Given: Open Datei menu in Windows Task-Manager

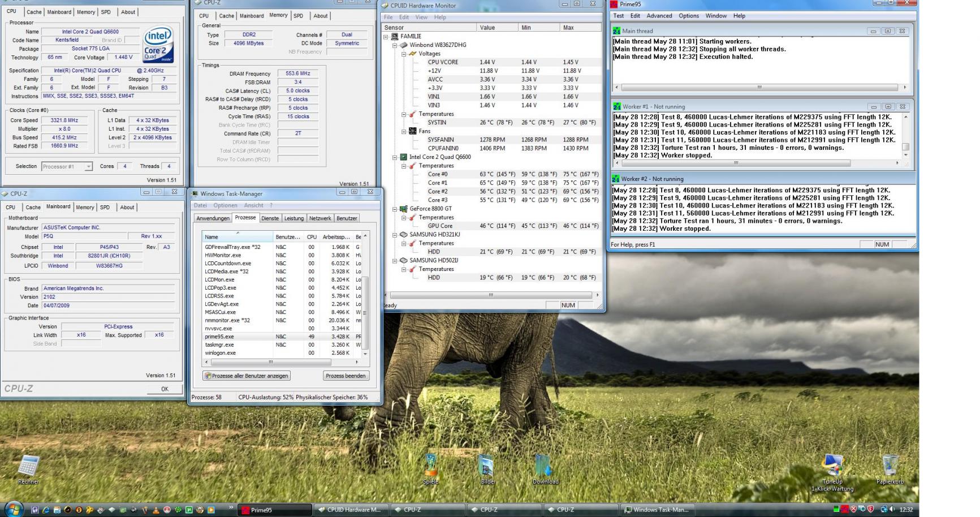Looking at the screenshot, I should [x=200, y=205].
